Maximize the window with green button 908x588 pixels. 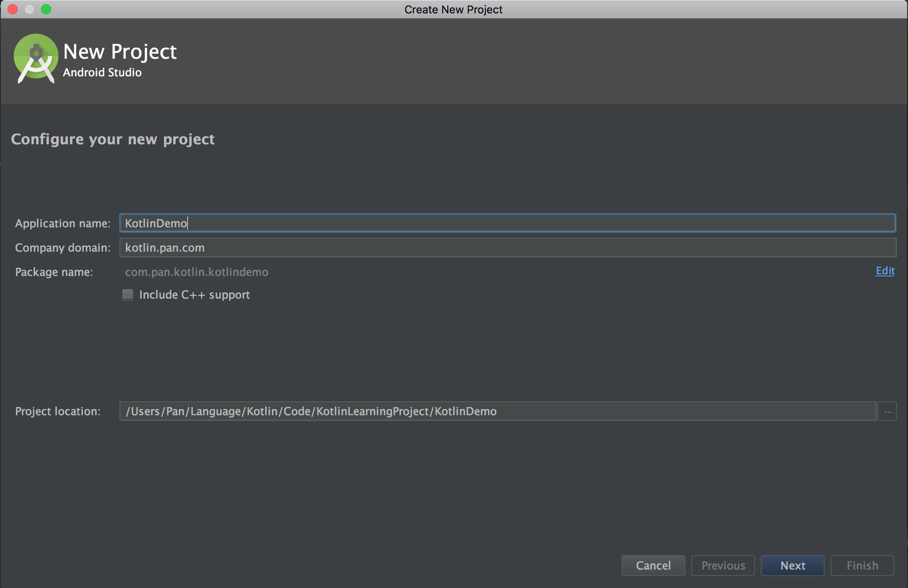point(46,9)
